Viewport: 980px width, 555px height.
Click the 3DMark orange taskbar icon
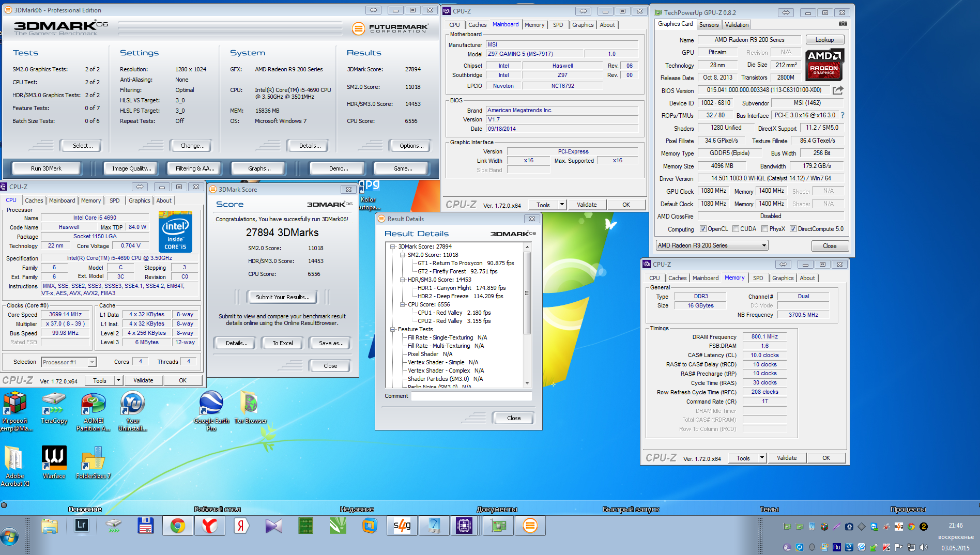pyautogui.click(x=530, y=526)
